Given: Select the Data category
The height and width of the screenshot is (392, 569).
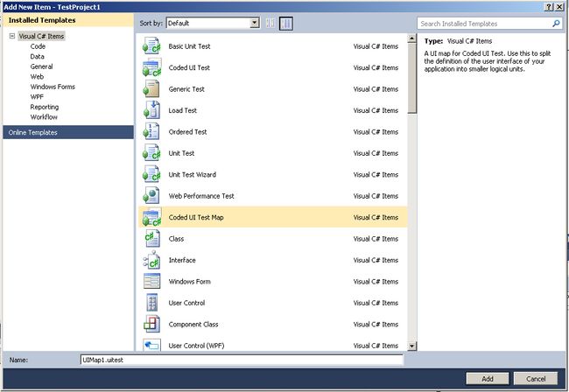Looking at the screenshot, I should (x=38, y=57).
